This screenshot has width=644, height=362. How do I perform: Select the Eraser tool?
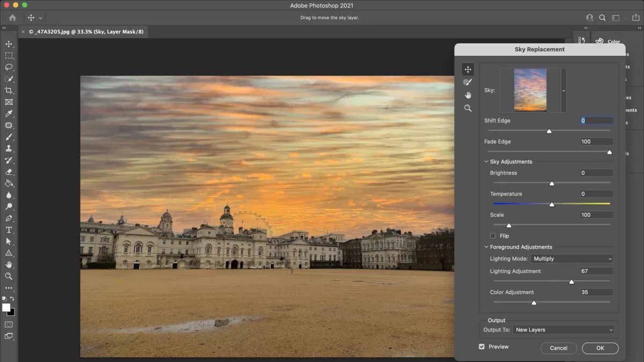9,172
